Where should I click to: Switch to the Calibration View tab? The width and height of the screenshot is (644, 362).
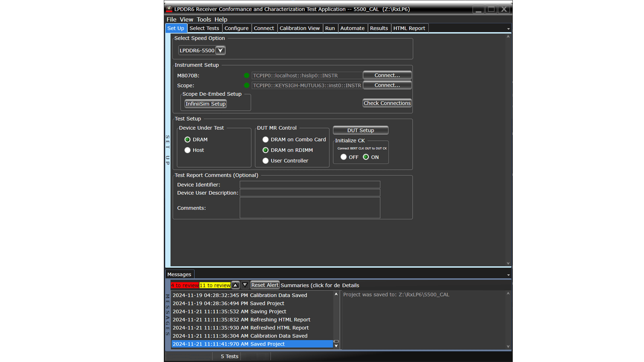[300, 28]
